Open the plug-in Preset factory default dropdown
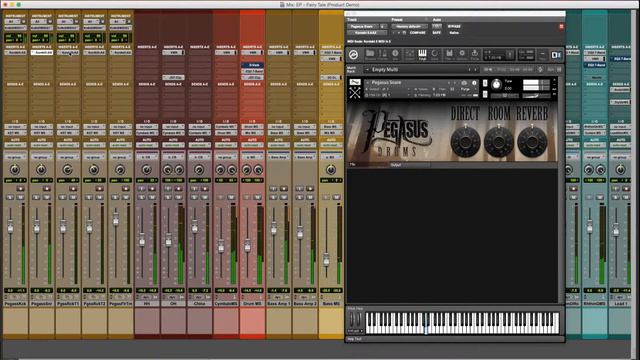Image resolution: width=640 pixels, height=360 pixels. tap(409, 27)
